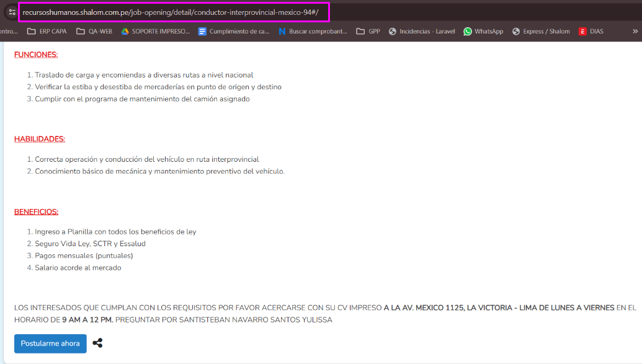Viewport: 642px width, 364px height.
Task: Open the Buscar comprobant... bookmark
Action: click(313, 31)
